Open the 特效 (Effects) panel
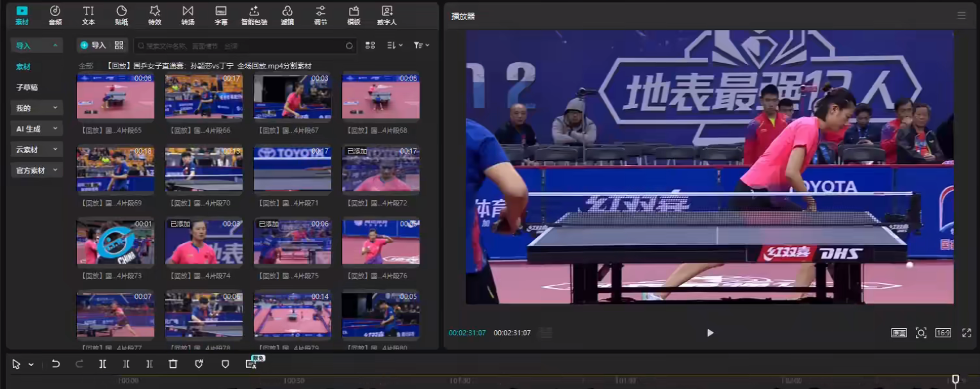This screenshot has width=980, height=389. click(x=154, y=15)
